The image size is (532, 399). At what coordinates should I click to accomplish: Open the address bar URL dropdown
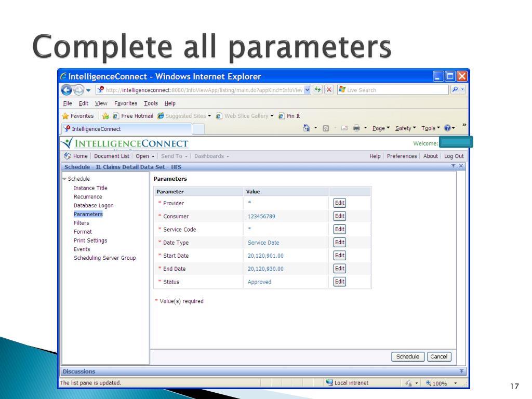[x=308, y=90]
